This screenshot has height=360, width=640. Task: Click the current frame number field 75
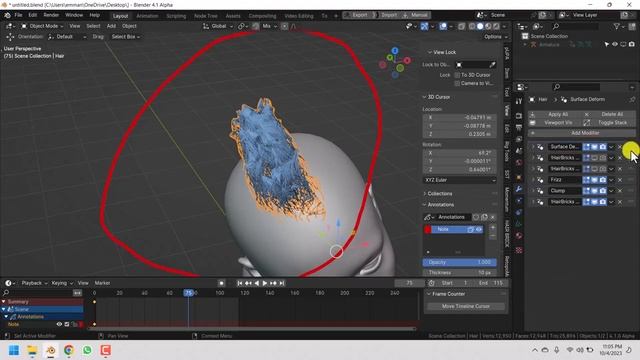click(409, 283)
